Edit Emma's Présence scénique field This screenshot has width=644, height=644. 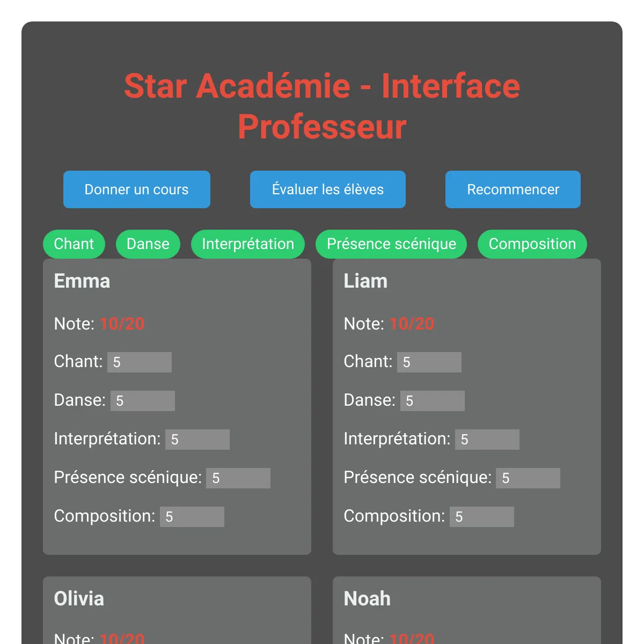pos(238,478)
